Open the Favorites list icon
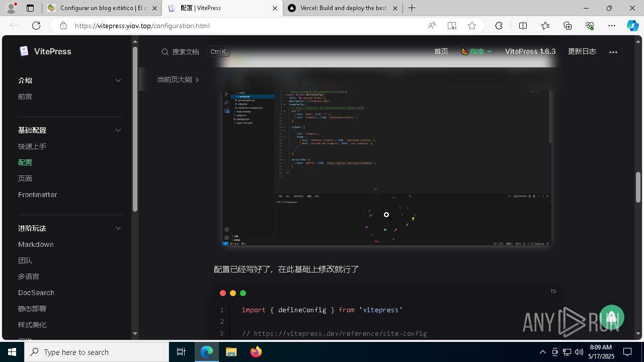644x362 pixels. [545, 26]
